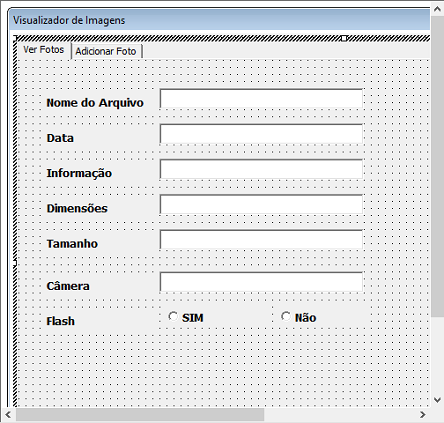Click the Tamanho text field
The width and height of the screenshot is (444, 423).
point(261,240)
